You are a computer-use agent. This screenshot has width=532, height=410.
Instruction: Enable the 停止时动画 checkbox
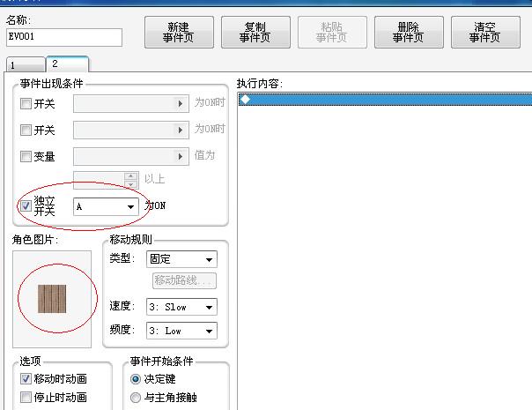pyautogui.click(x=26, y=397)
